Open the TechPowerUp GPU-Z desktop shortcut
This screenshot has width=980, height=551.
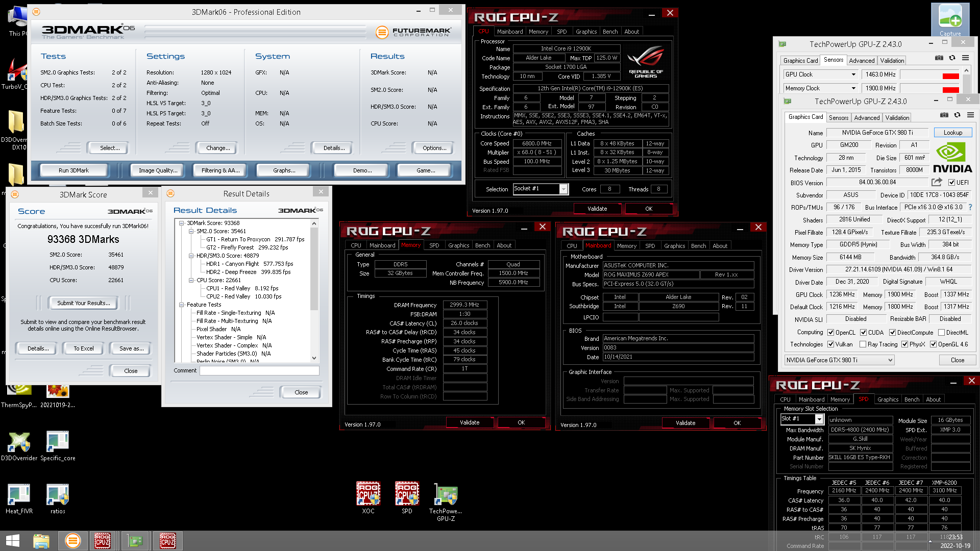click(x=446, y=502)
